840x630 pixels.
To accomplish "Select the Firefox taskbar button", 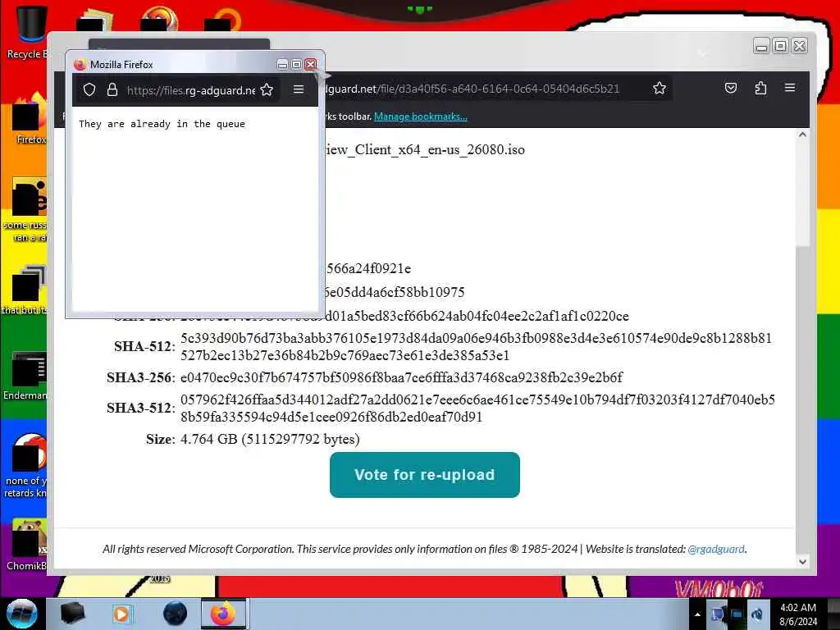I will (x=223, y=614).
